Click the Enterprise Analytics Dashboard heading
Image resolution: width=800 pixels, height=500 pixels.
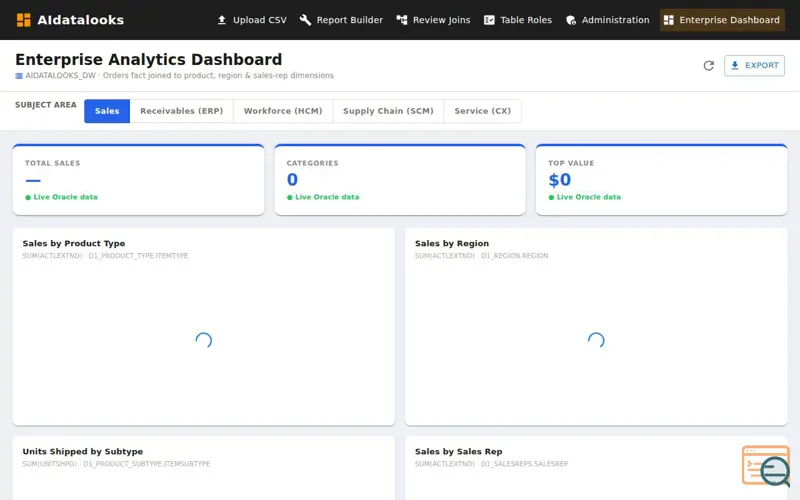(x=148, y=59)
